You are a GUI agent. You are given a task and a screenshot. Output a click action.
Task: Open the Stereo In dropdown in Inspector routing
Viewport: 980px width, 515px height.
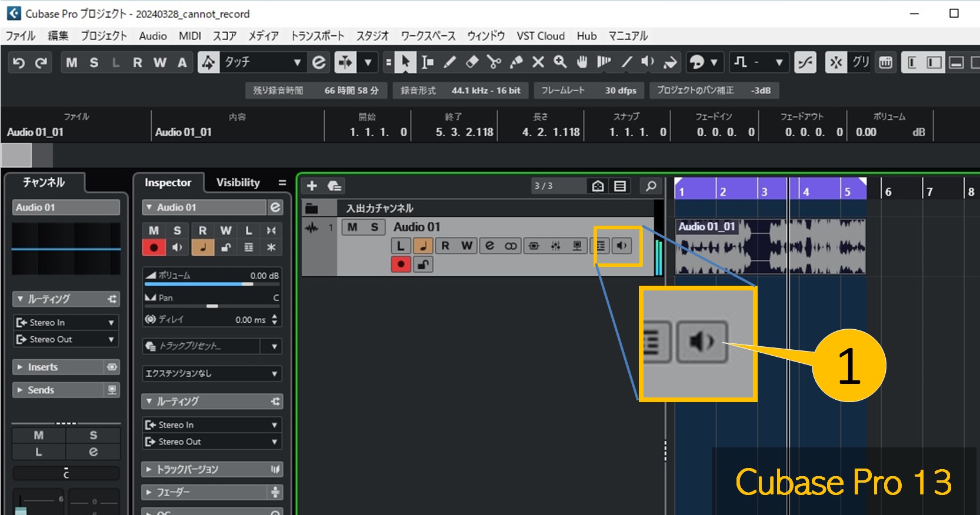point(212,424)
